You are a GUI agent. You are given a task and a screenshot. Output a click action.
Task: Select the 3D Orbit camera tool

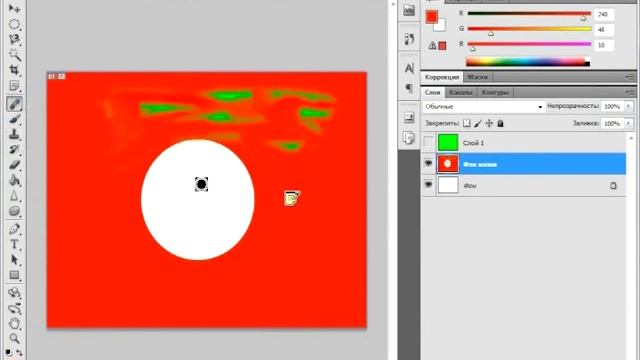point(14,308)
